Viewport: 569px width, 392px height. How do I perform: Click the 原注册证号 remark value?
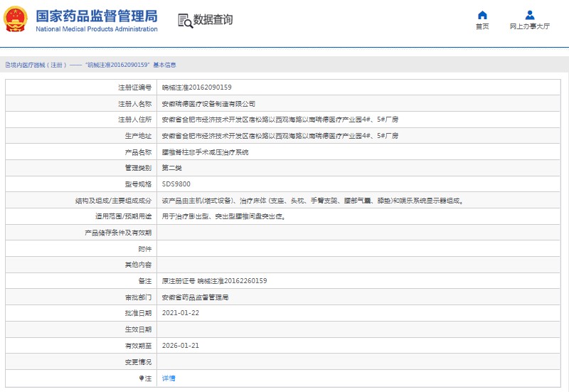coord(214,281)
